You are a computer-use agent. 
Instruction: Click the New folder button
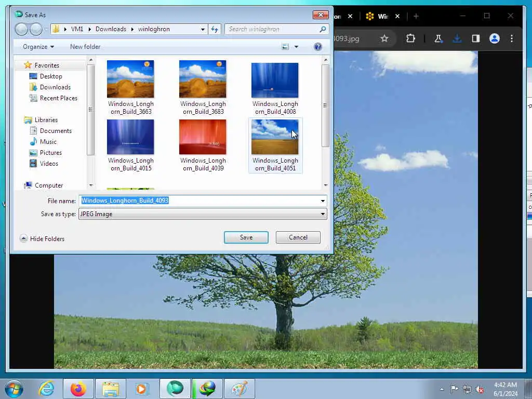tap(85, 47)
